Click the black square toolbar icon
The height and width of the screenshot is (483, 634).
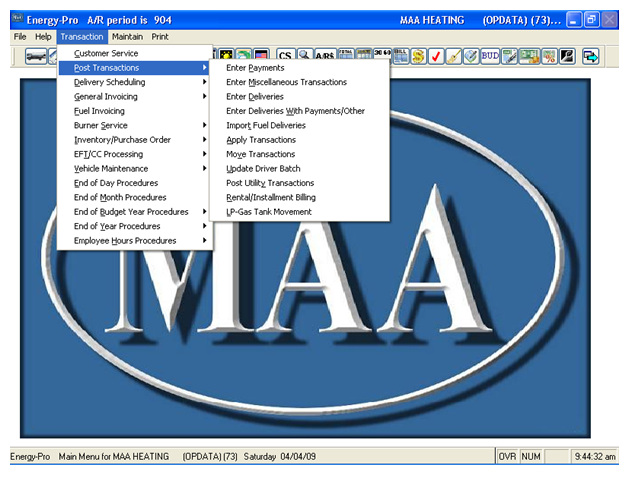(567, 56)
